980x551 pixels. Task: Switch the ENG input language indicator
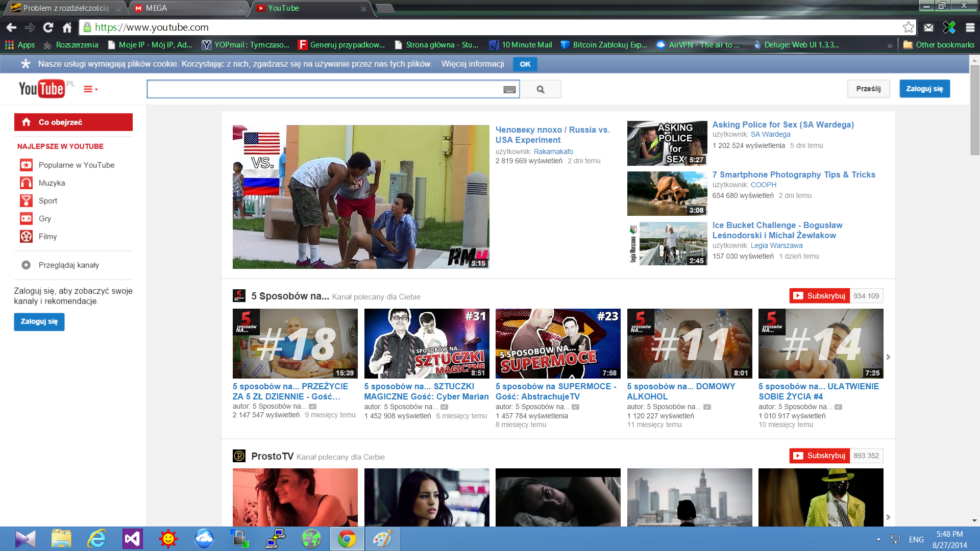[x=916, y=539]
